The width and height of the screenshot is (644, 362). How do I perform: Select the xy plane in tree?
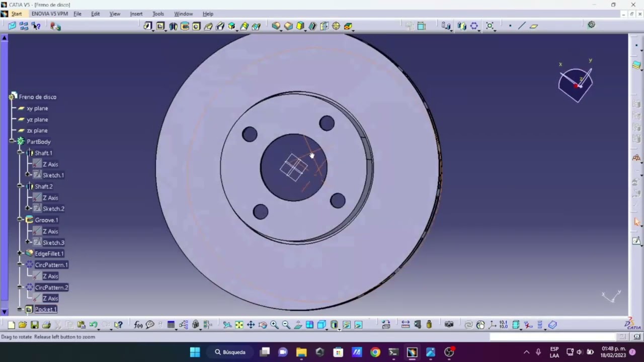tap(37, 108)
